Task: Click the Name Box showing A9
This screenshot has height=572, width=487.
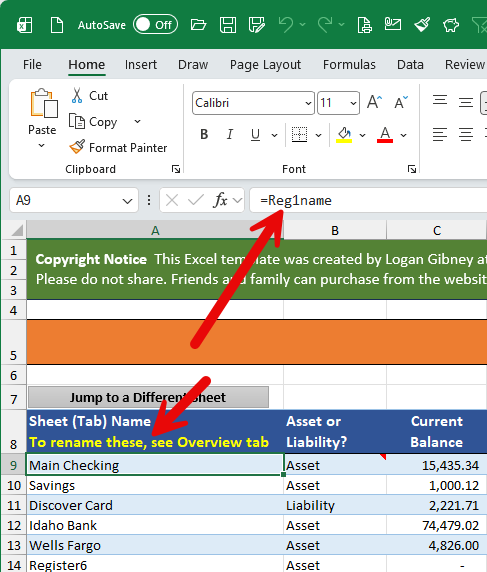Action: [74, 200]
